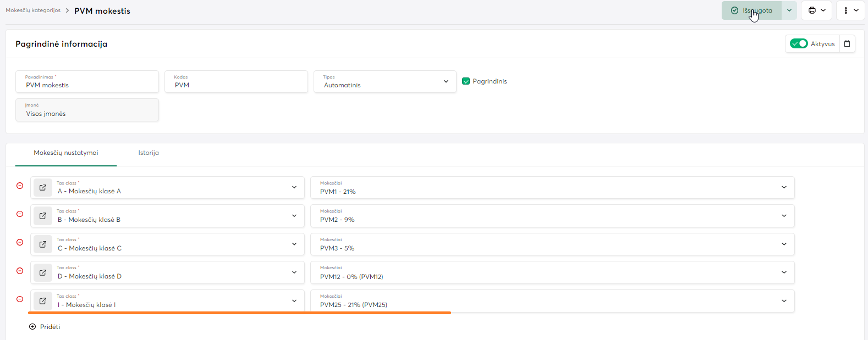The height and width of the screenshot is (340, 868).
Task: Expand the tax class dropdown for B - Mokesčių klasė B
Action: [x=294, y=216]
